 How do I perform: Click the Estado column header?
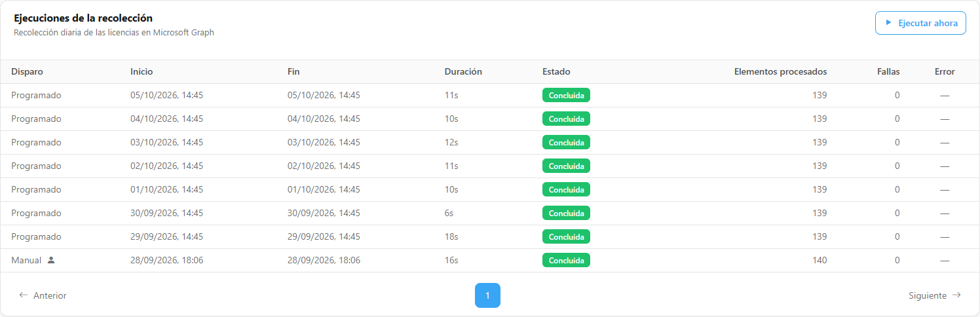(x=556, y=71)
